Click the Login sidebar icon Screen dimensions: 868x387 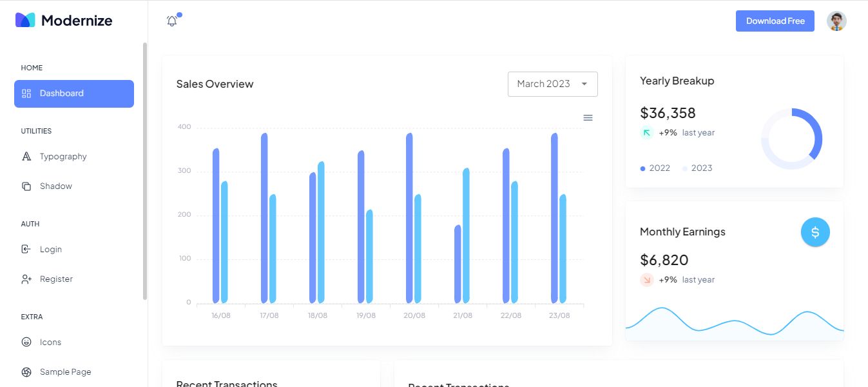coord(26,250)
